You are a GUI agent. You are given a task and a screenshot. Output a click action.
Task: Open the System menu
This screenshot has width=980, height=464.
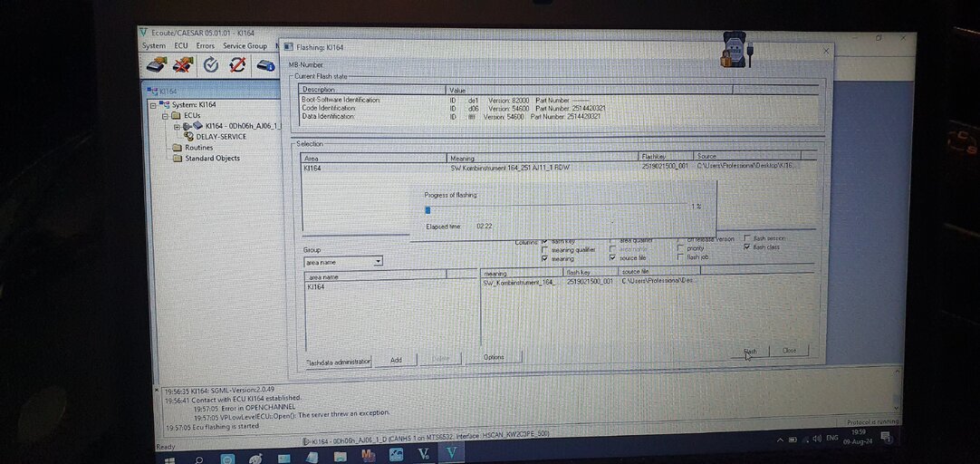[x=154, y=45]
